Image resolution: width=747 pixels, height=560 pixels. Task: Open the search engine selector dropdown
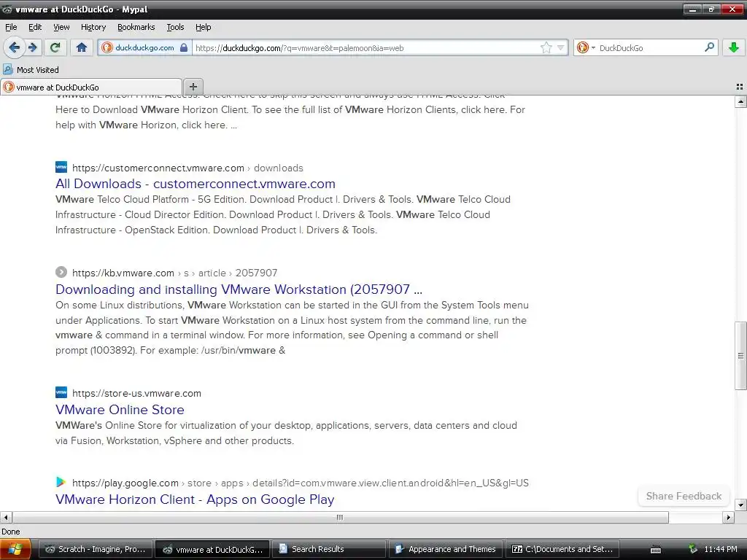click(x=586, y=47)
